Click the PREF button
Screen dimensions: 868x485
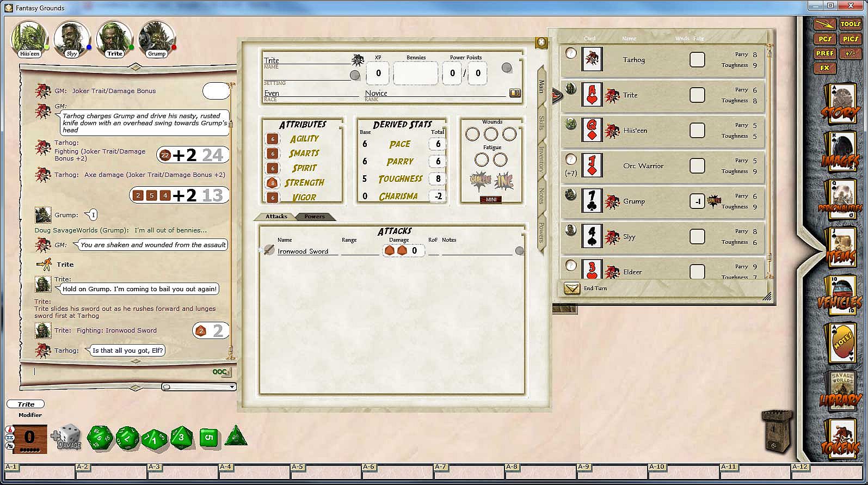coord(825,53)
